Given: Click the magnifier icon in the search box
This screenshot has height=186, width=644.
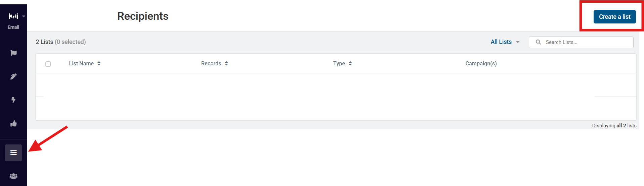Looking at the screenshot, I should 538,42.
